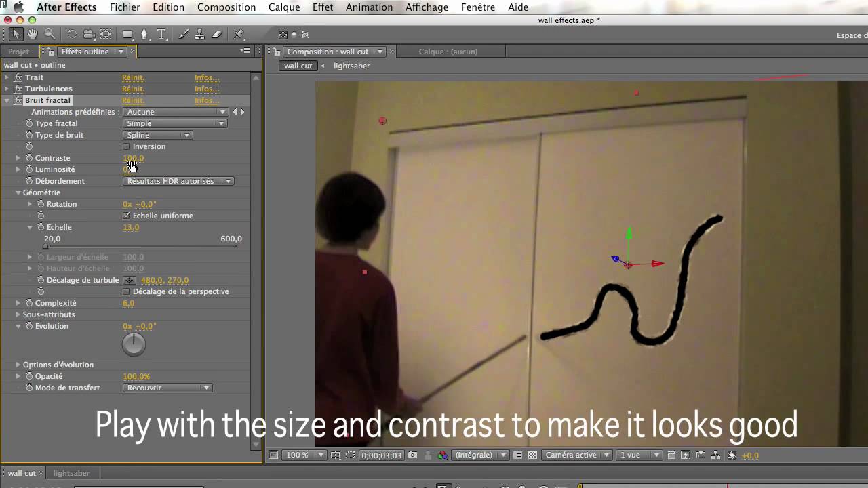
Task: Click the current time 0;00;03;03 field
Action: pyautogui.click(x=381, y=455)
